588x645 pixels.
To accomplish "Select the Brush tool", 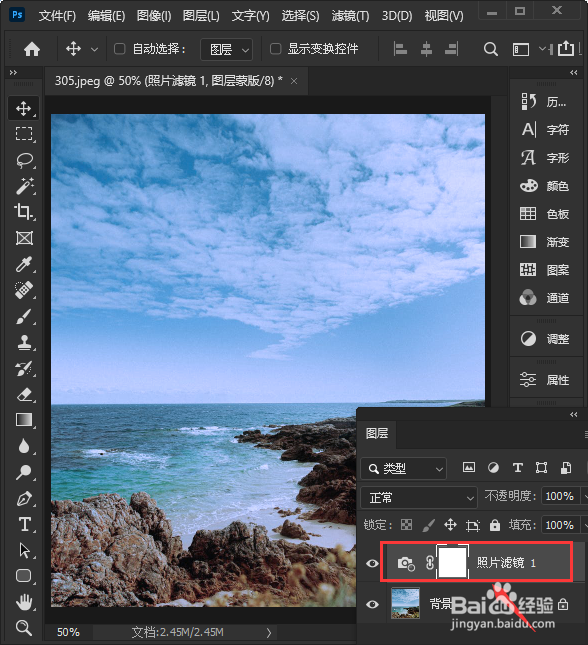I will 24,316.
